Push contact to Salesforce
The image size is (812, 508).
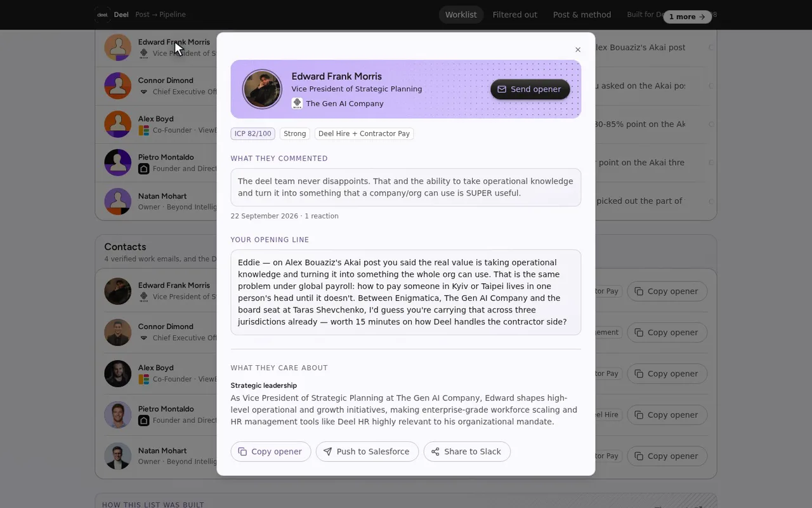[x=367, y=451]
